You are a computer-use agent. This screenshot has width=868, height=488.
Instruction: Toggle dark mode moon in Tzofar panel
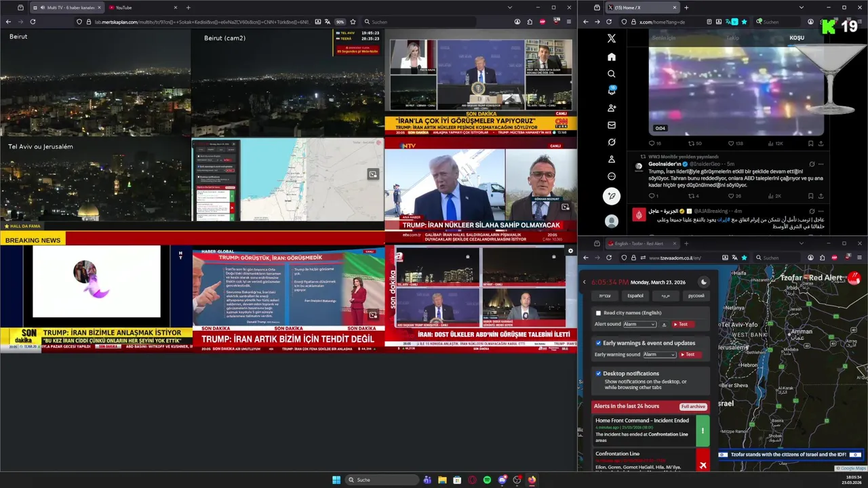[703, 282]
